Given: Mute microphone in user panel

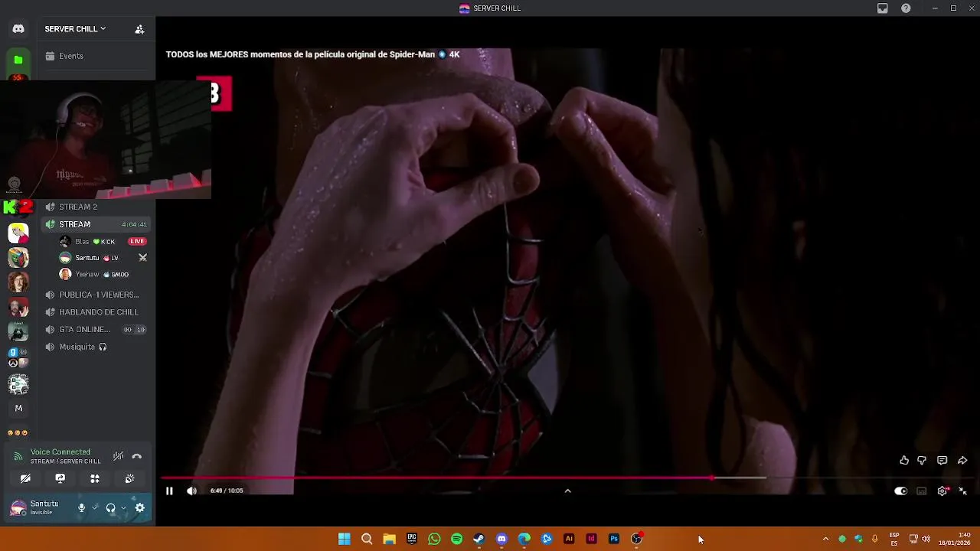Looking at the screenshot, I should coord(81,507).
